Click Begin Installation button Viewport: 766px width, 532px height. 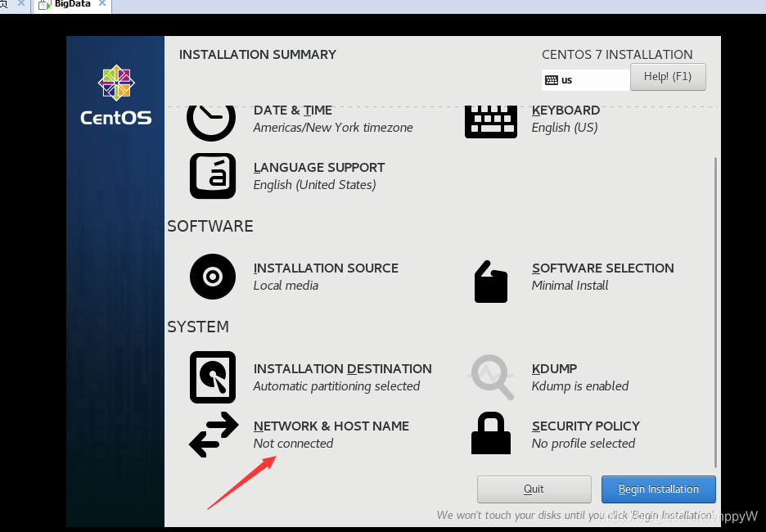[x=659, y=489]
